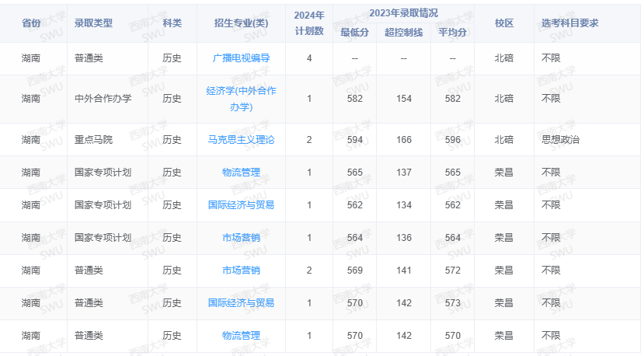Click the 平均分 sub-header

point(452,33)
